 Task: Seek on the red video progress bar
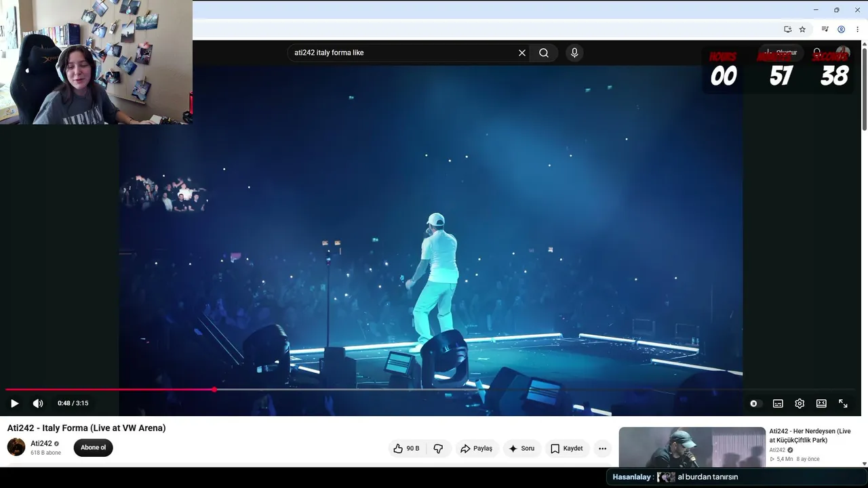pyautogui.click(x=431, y=390)
